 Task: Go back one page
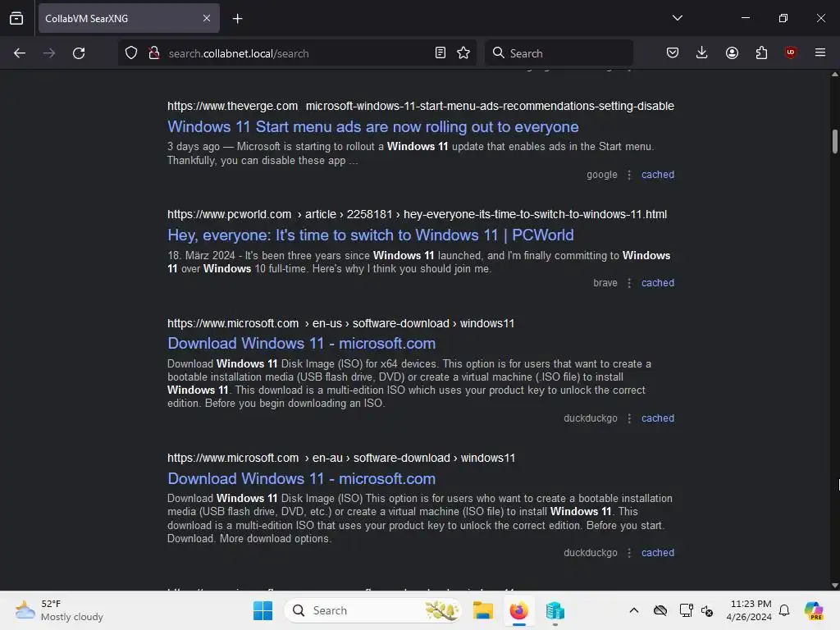(x=20, y=53)
